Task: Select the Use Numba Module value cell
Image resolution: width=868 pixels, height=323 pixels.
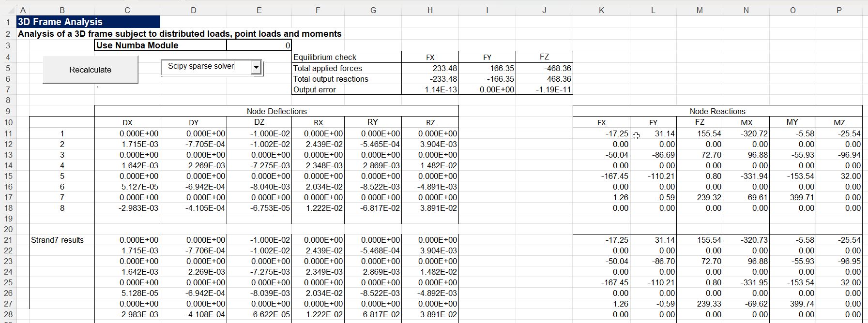Action: 259,45
